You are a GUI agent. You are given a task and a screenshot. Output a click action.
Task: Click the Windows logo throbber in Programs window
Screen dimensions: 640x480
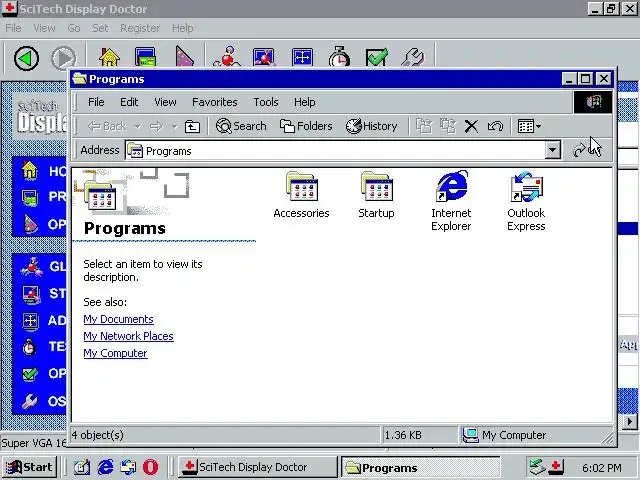point(593,102)
